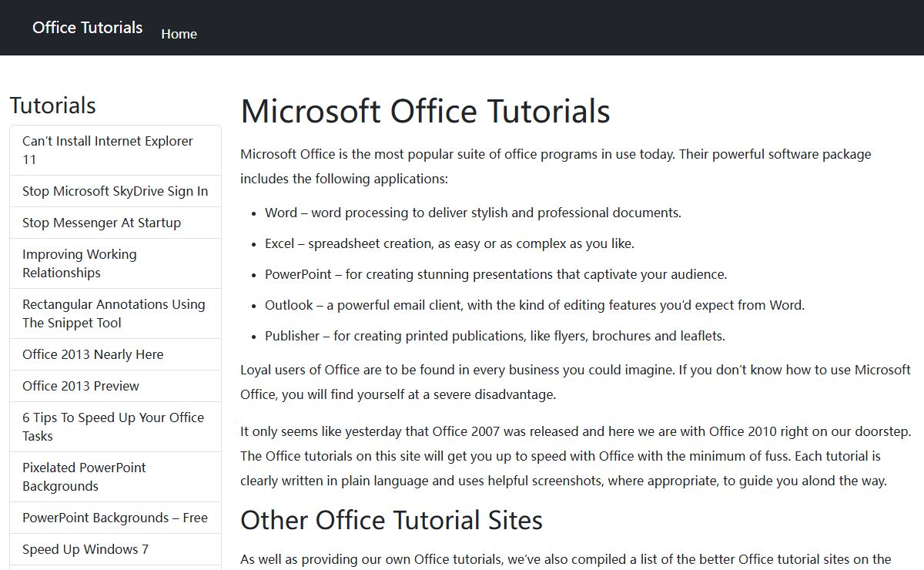Click the Other Office Tutorial Sites heading
Screen dimensions: 924x570
coord(391,520)
